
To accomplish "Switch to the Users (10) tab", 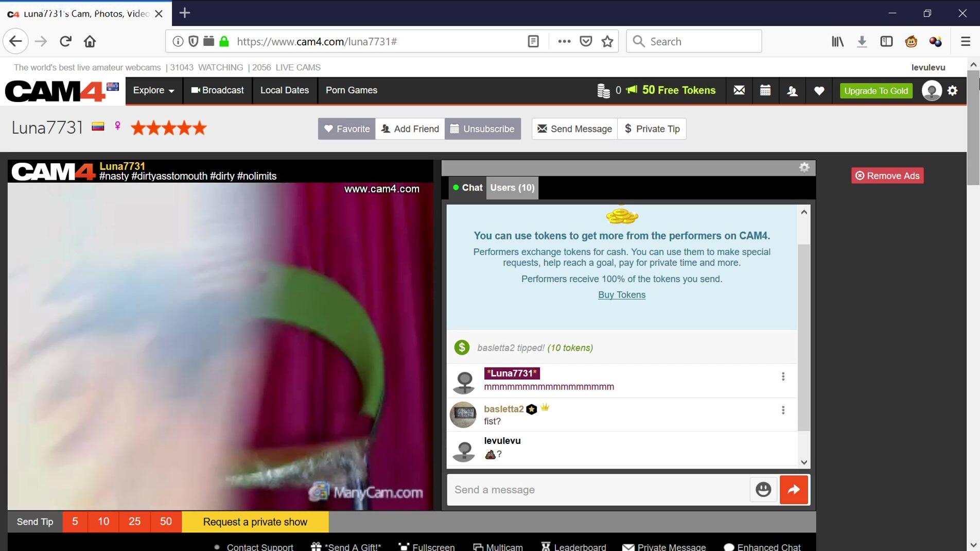I will click(x=512, y=187).
